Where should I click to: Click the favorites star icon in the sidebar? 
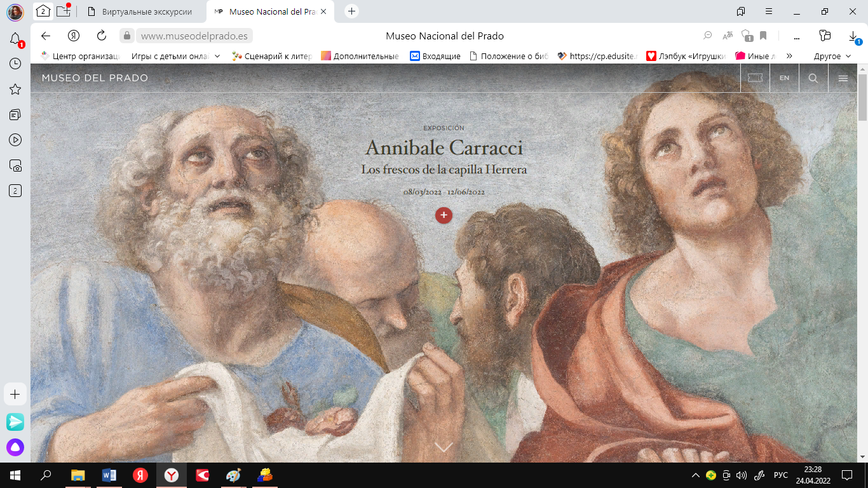[15, 89]
